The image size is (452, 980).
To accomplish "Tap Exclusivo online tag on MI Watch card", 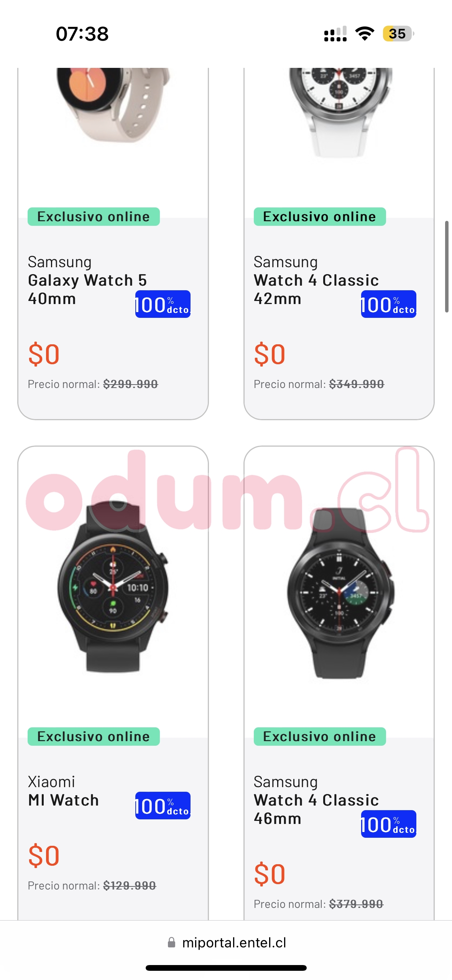I will coord(94,737).
